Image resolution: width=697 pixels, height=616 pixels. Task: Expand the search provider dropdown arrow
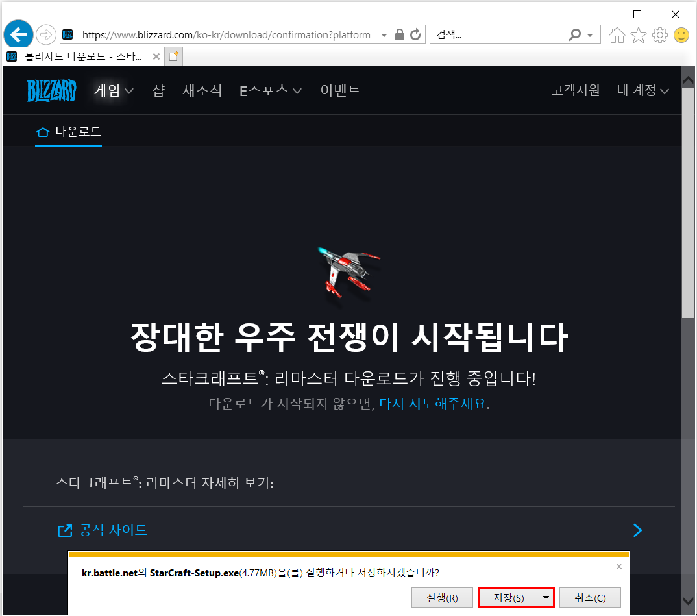591,35
